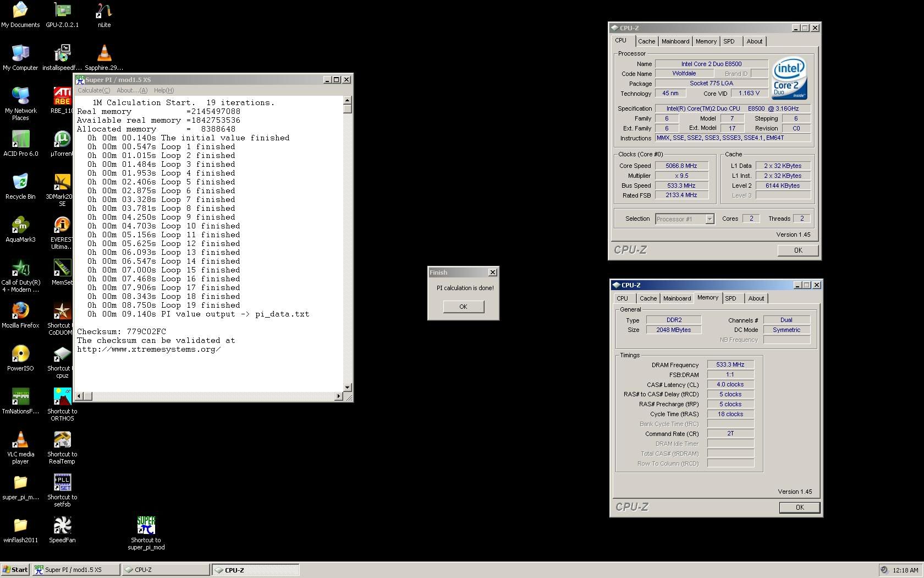The width and height of the screenshot is (924, 578).
Task: Open Calculate menu in Super PI
Action: click(x=94, y=90)
